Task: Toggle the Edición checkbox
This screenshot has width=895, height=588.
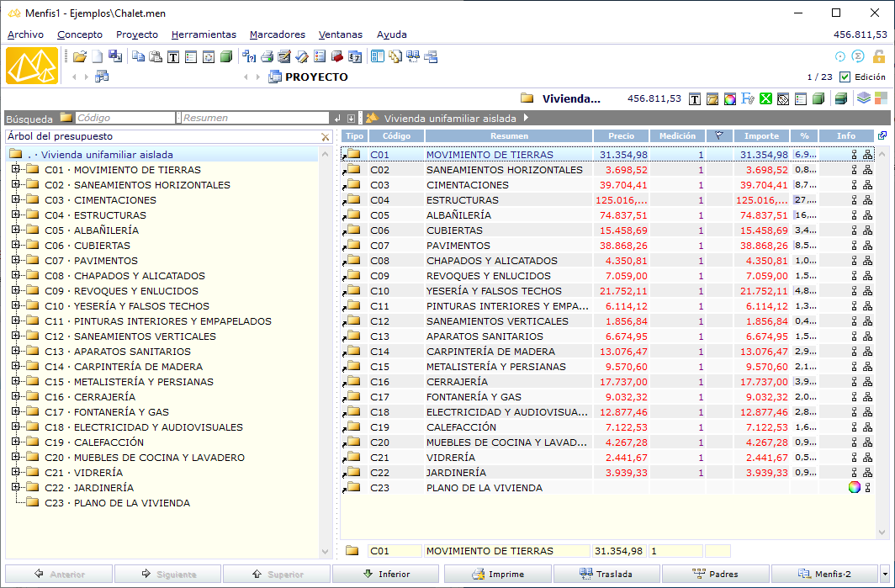Action: [x=845, y=77]
